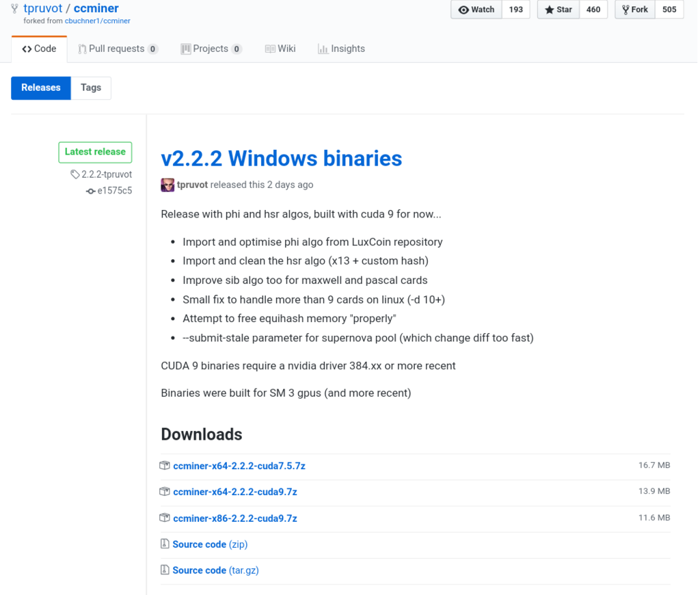Click the 'Attempt to free equihash memory' bullet
This screenshot has height=595, width=700.
tap(289, 318)
